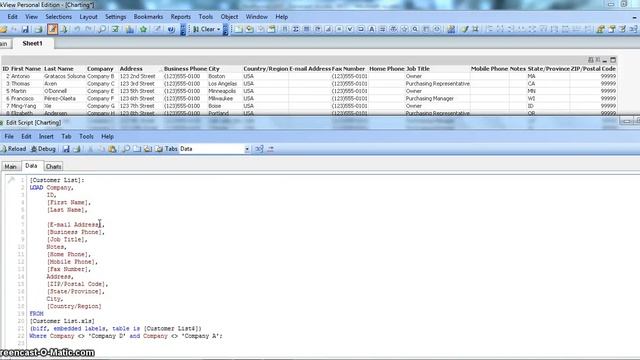Open the Reports menu
The height and width of the screenshot is (360, 640).
point(180,17)
